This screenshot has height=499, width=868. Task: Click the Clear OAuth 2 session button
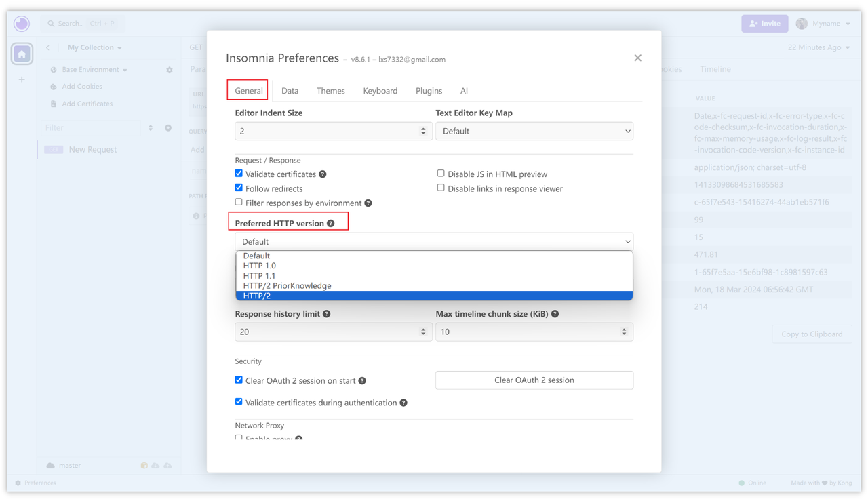click(534, 380)
